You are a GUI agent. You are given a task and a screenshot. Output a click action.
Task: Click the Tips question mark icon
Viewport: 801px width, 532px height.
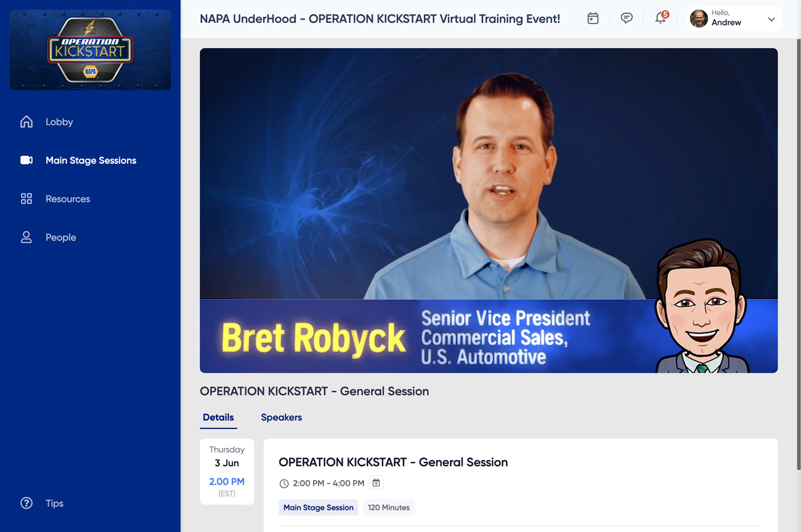(26, 503)
